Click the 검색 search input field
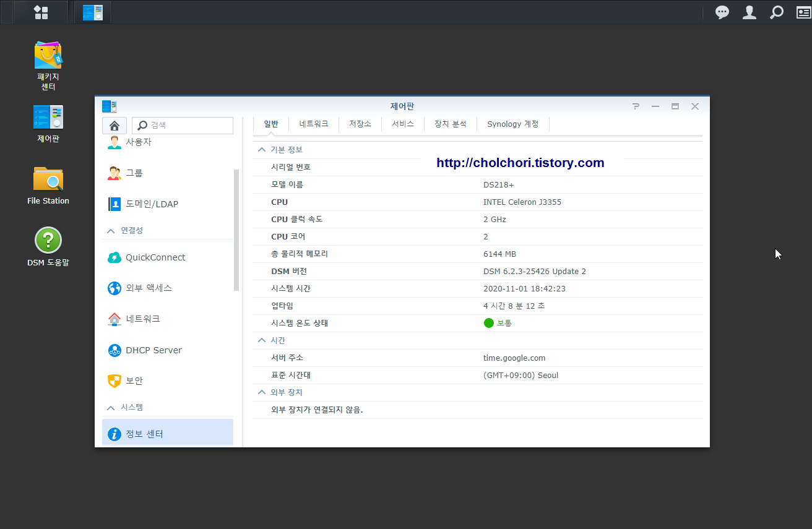Image resolution: width=812 pixels, height=529 pixels. 183,125
